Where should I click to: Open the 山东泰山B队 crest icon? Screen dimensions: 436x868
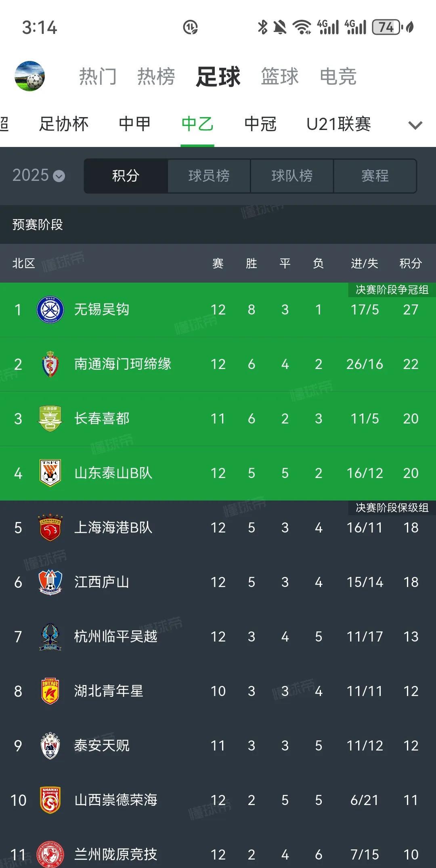point(50,473)
